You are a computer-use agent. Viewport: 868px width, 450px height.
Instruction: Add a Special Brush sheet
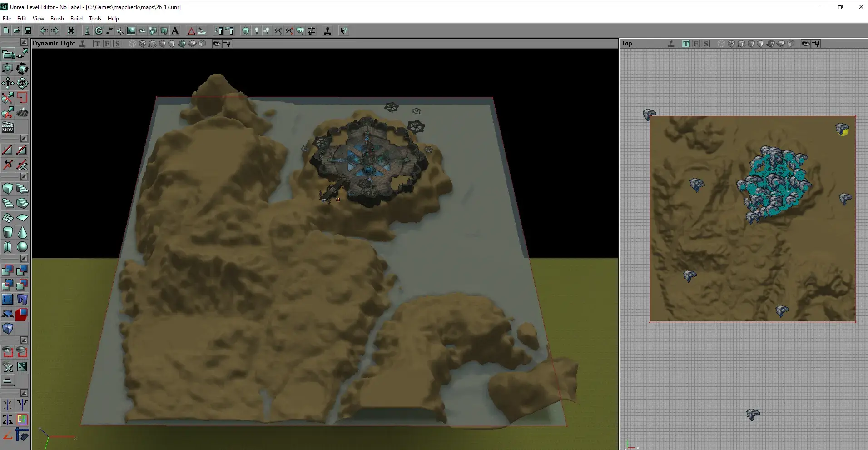point(8,300)
